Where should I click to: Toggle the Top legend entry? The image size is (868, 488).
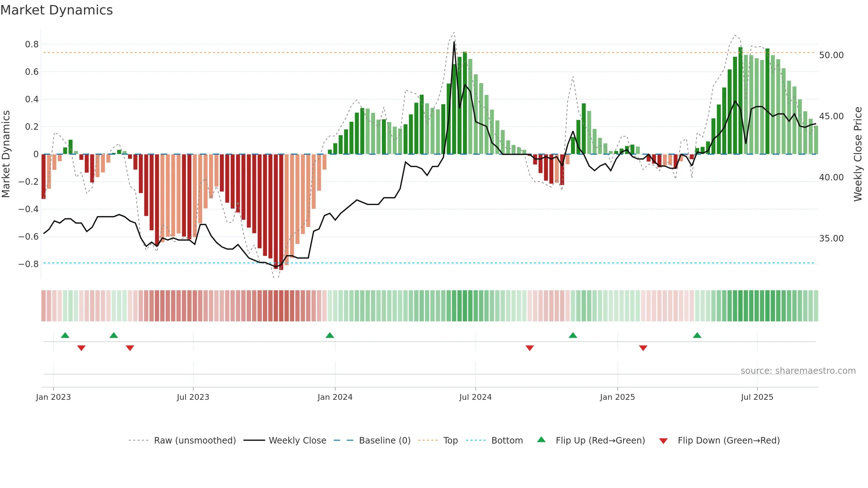451,440
